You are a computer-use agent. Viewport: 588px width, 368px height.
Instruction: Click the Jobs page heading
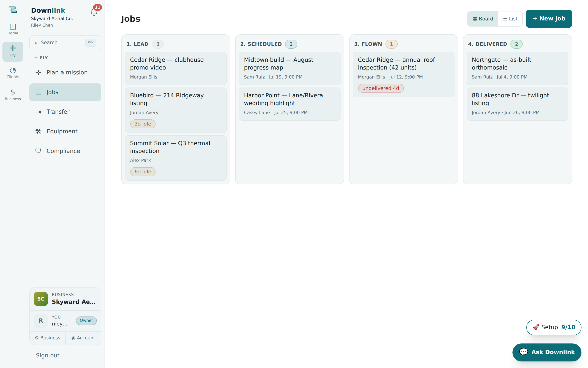pyautogui.click(x=130, y=19)
